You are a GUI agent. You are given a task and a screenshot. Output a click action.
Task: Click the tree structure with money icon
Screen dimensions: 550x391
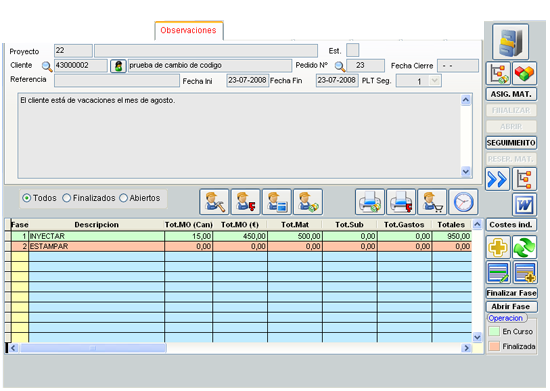(498, 73)
